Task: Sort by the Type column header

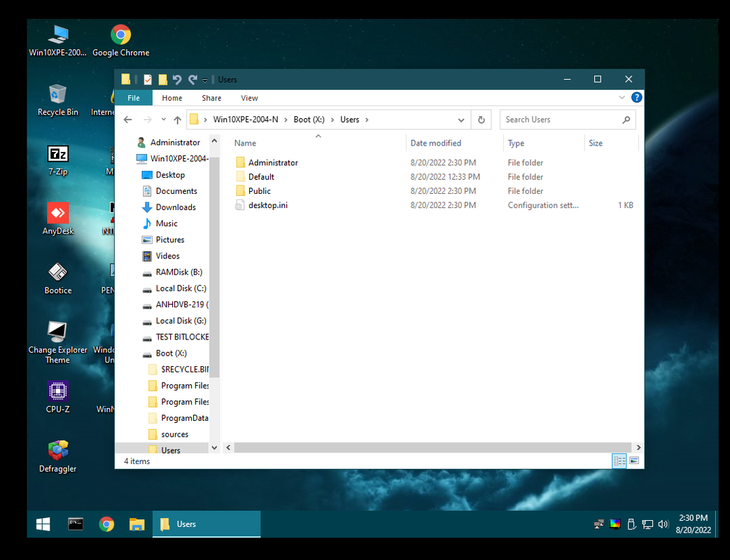Action: 516,143
